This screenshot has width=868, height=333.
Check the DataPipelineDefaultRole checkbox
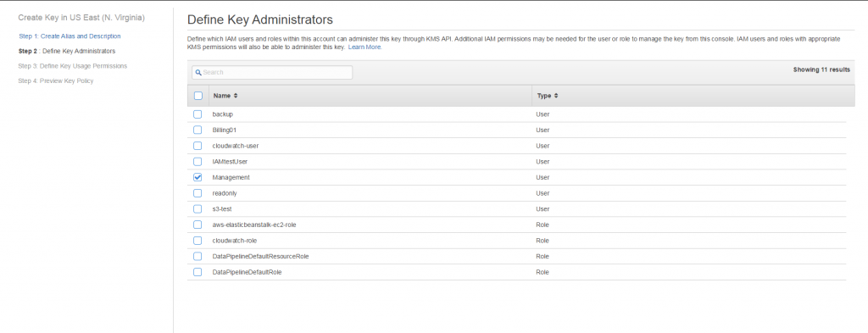tap(198, 272)
